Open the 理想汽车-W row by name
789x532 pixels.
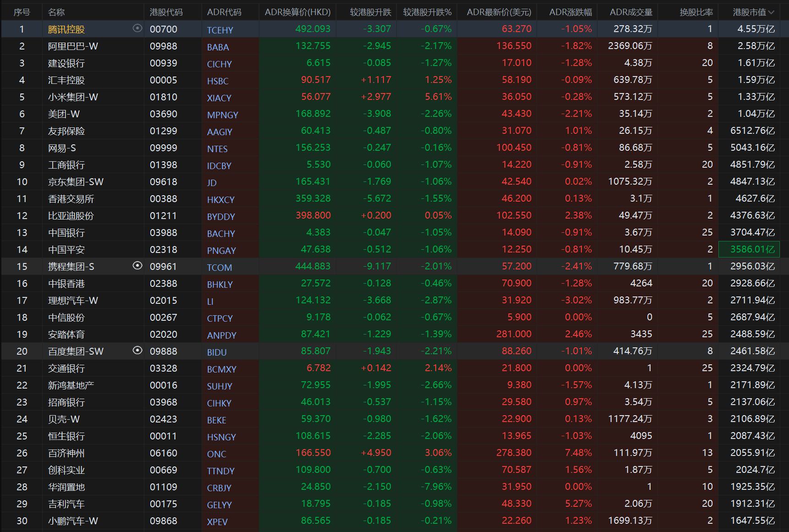click(x=73, y=301)
